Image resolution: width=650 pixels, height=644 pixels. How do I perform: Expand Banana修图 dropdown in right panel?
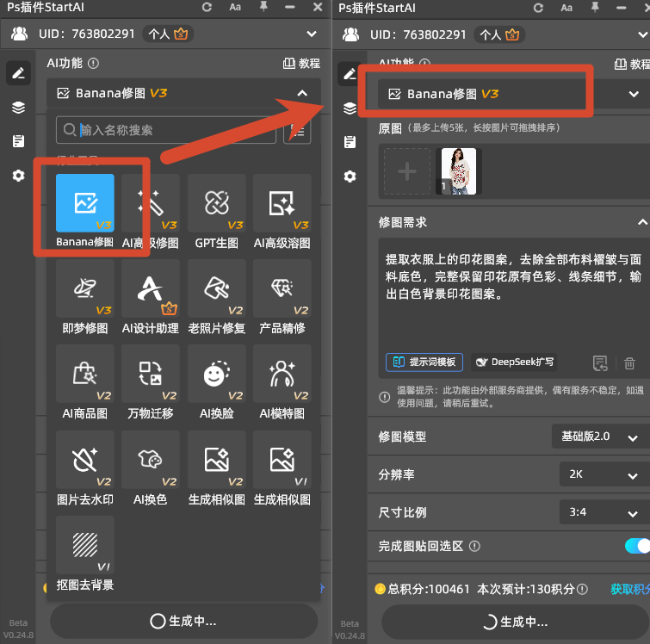634,94
